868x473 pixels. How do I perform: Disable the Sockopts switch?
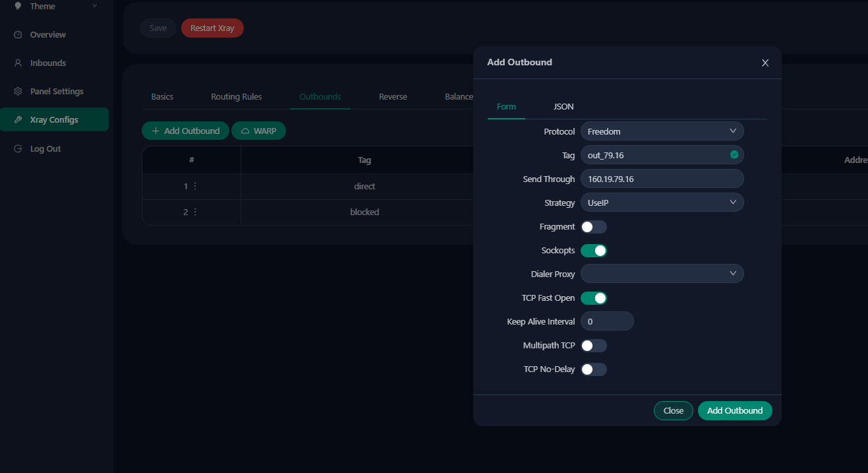pyautogui.click(x=593, y=251)
